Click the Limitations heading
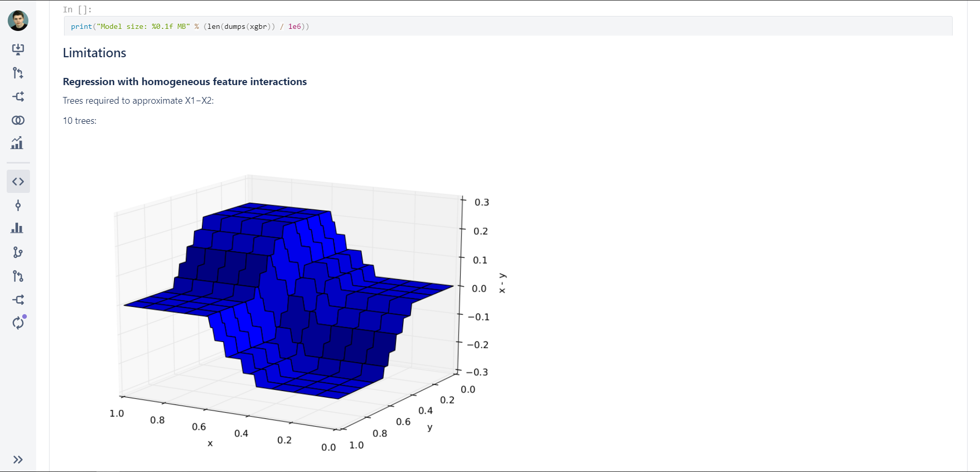 (x=94, y=53)
